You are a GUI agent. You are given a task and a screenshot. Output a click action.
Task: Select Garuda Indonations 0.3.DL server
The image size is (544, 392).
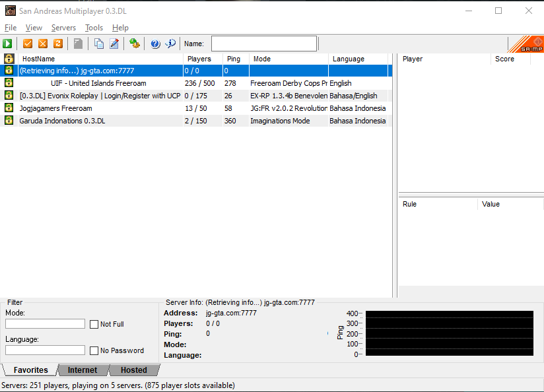click(x=196, y=120)
